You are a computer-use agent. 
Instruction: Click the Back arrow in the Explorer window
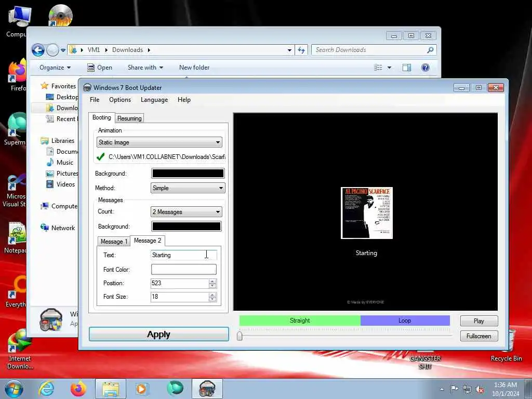tap(38, 50)
